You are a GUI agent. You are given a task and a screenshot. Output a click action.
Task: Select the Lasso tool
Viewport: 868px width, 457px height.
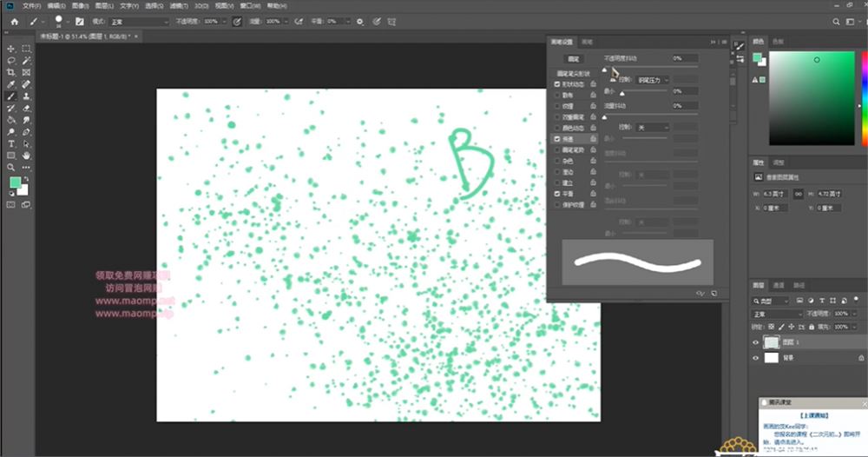(x=10, y=61)
